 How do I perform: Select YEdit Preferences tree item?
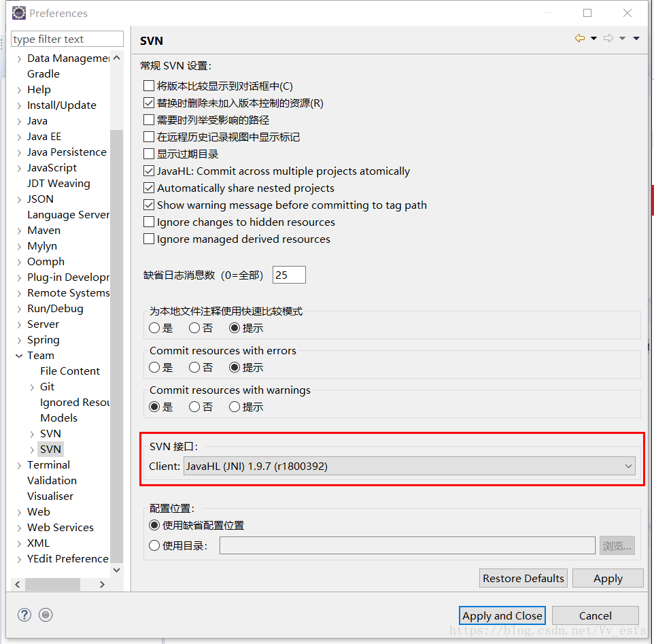coord(67,558)
